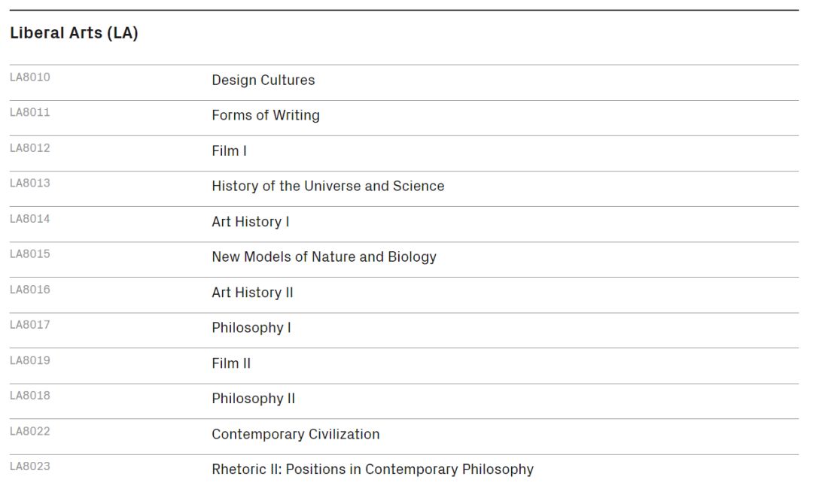
Task: Open the Art History II course
Action: (x=252, y=293)
